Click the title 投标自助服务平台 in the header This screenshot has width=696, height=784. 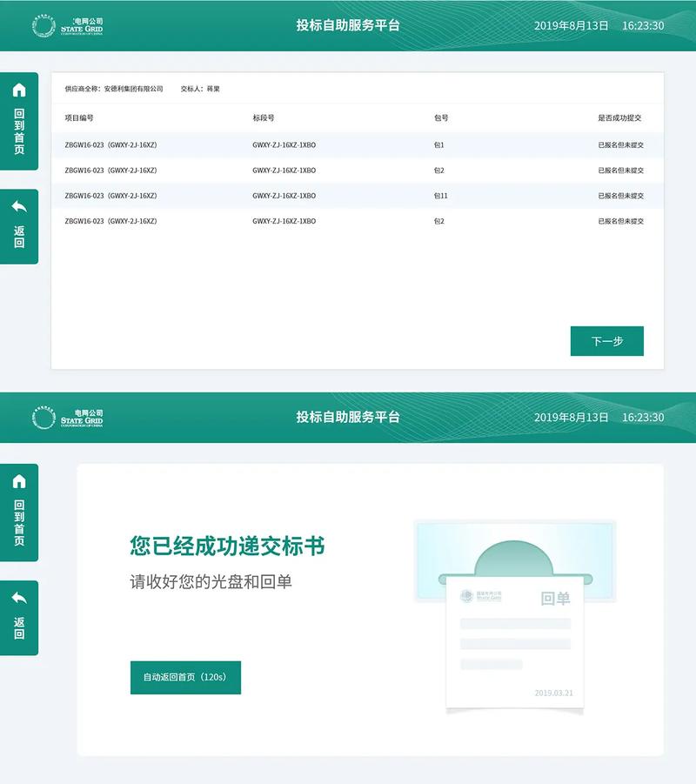348,25
